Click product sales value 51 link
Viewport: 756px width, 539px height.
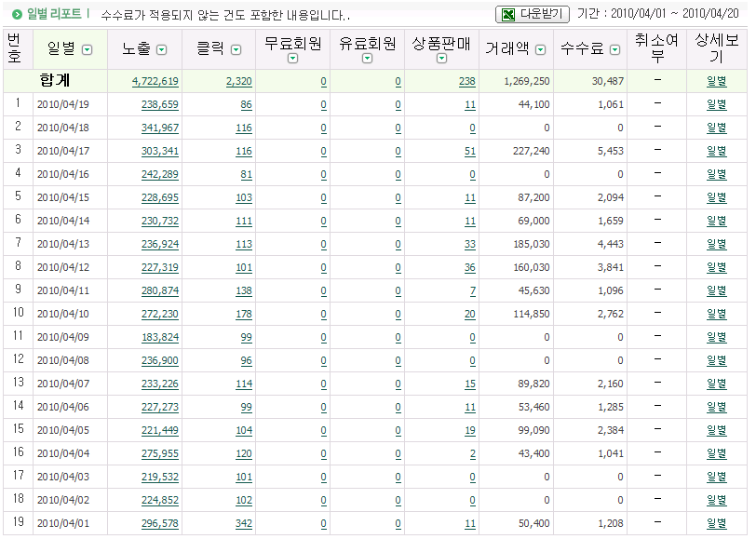(x=469, y=152)
